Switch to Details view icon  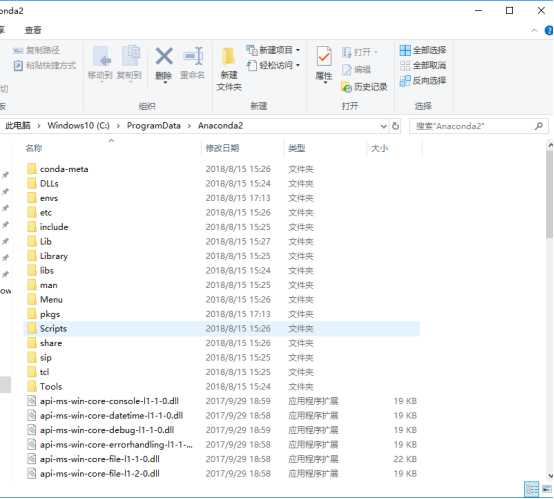pos(532,489)
